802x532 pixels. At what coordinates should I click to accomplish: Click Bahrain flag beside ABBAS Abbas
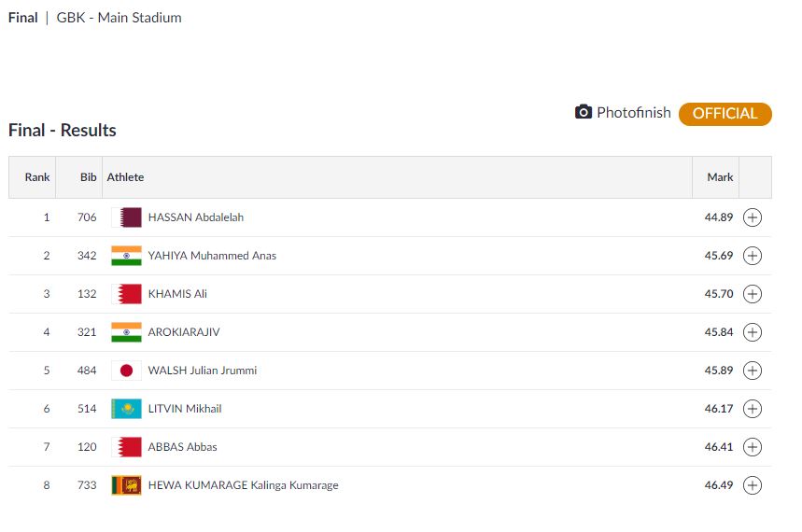(x=126, y=447)
